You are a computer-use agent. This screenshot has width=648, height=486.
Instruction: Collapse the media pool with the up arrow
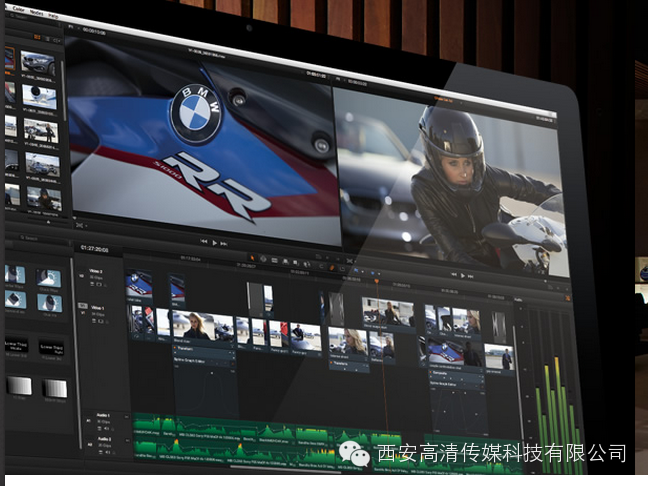48,222
